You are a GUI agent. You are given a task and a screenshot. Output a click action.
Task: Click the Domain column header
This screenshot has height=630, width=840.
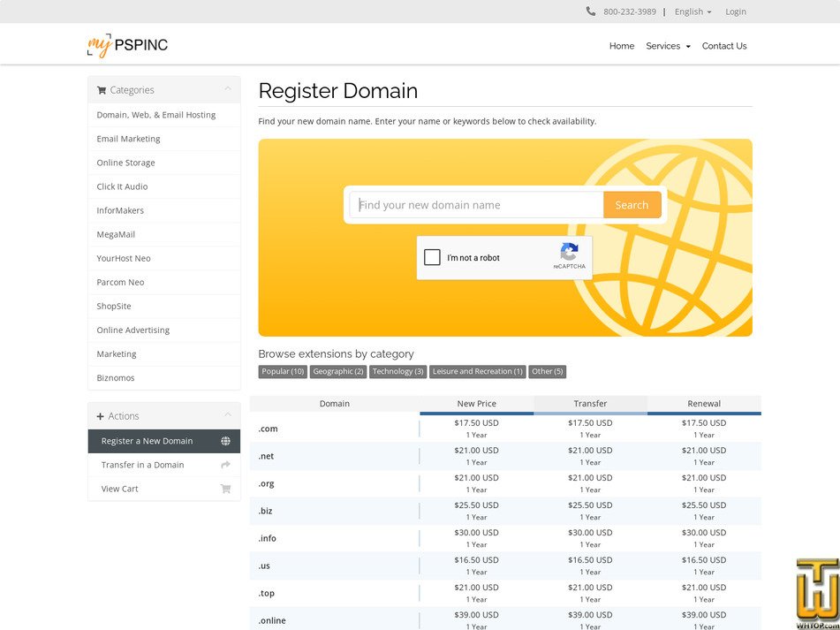click(x=334, y=404)
